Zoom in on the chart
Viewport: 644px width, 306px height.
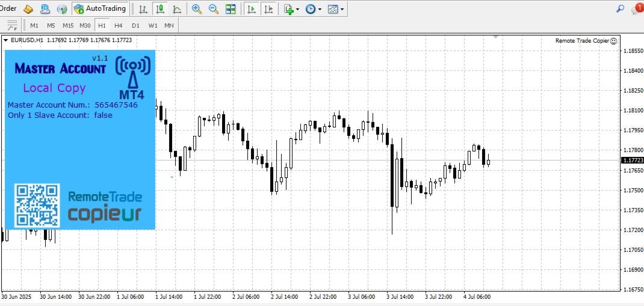tap(197, 8)
